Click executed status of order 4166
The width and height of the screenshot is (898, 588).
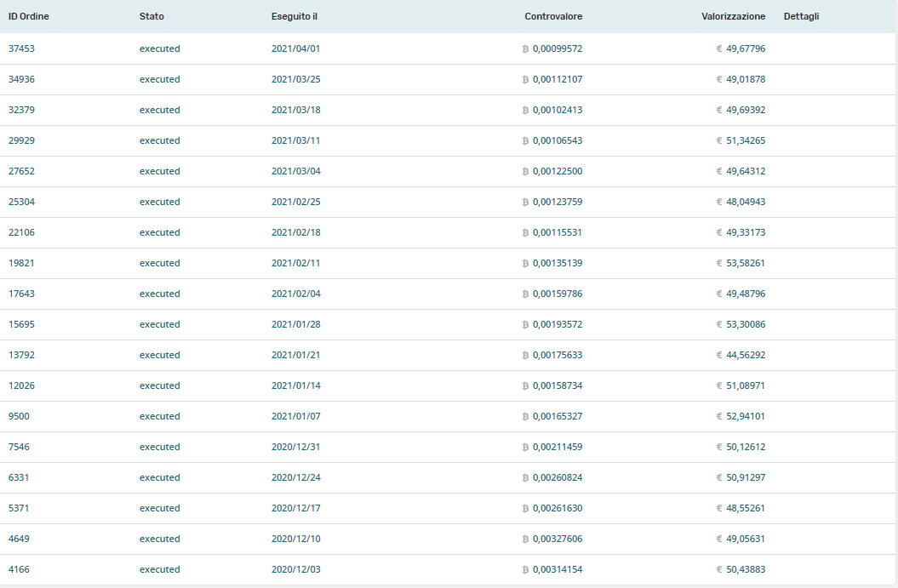click(160, 569)
